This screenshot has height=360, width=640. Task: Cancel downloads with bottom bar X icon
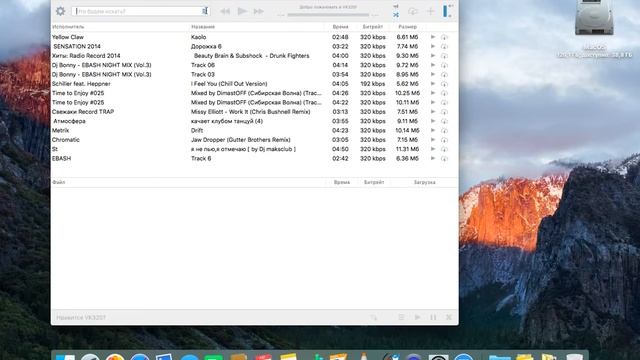(449, 317)
